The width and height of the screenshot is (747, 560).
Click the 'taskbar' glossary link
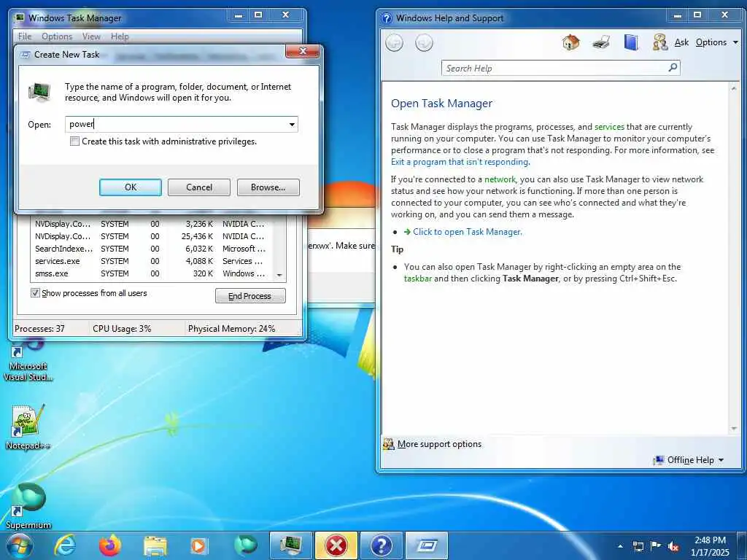(418, 279)
